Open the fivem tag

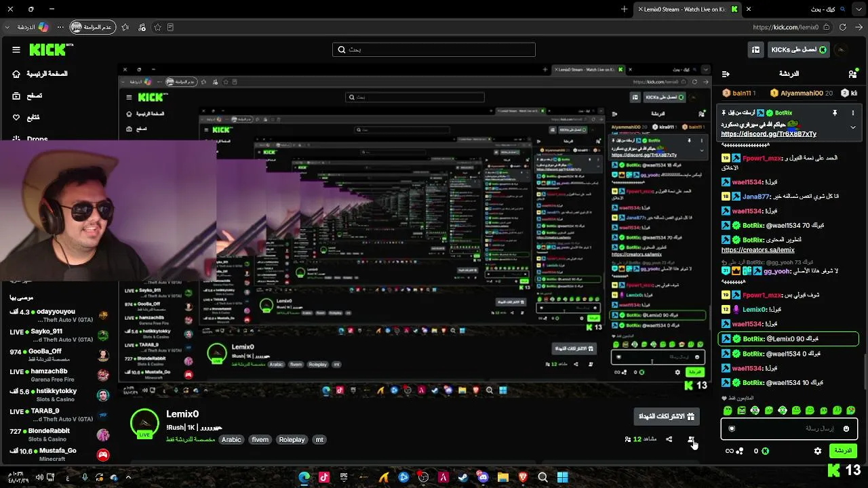(x=260, y=439)
